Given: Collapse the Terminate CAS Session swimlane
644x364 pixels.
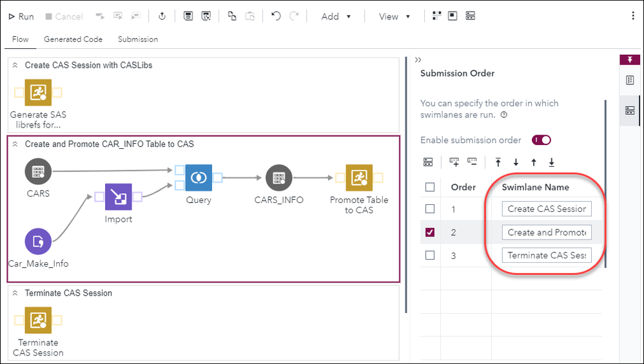Looking at the screenshot, I should pyautogui.click(x=15, y=293).
